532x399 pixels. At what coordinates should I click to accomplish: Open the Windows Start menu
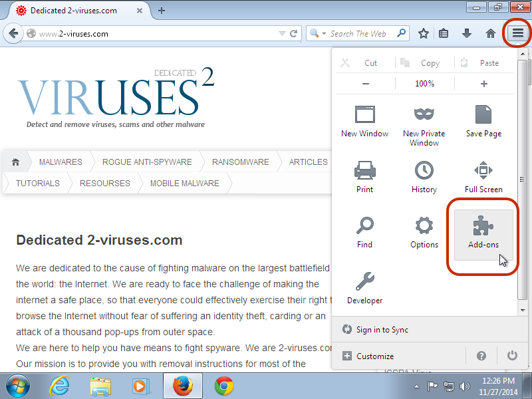click(x=18, y=386)
